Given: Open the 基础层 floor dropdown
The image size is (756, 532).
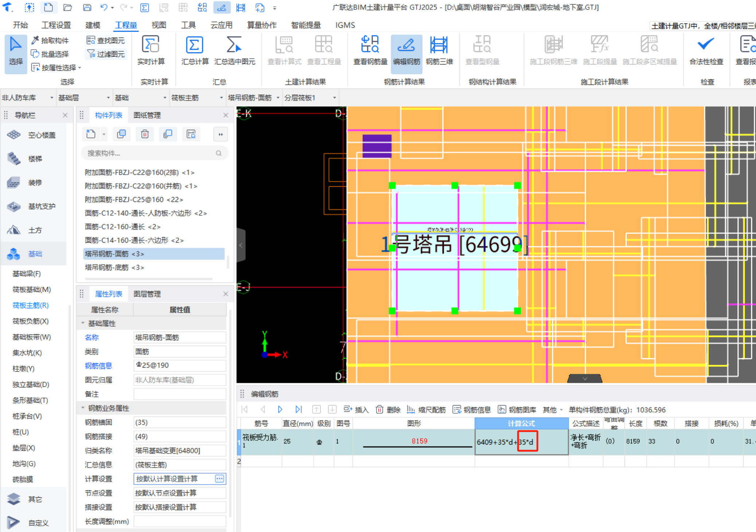Looking at the screenshot, I should [x=84, y=98].
